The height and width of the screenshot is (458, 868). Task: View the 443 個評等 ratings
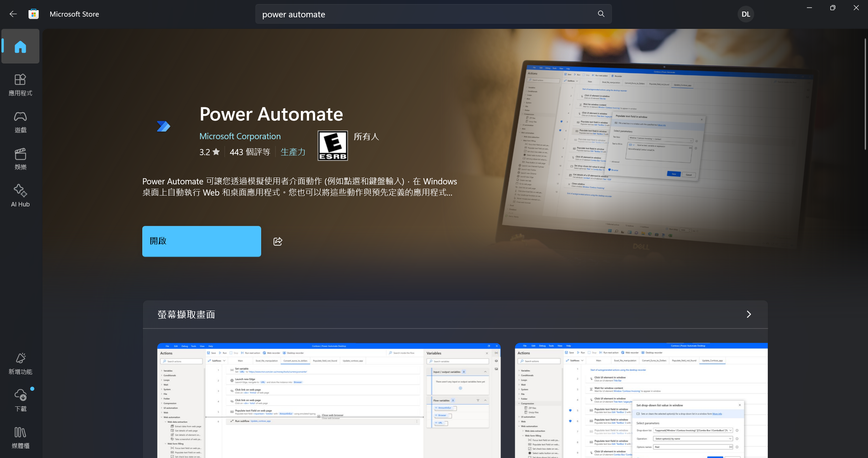point(250,152)
